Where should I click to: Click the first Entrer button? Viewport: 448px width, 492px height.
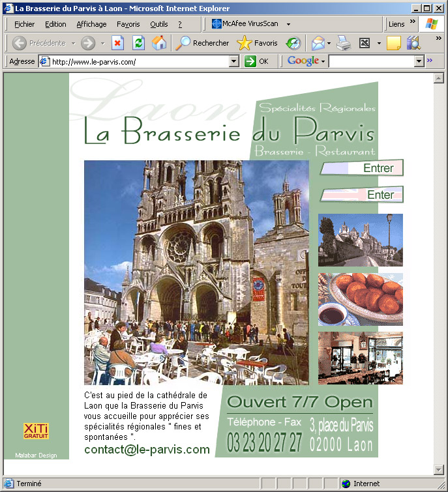pyautogui.click(x=361, y=168)
